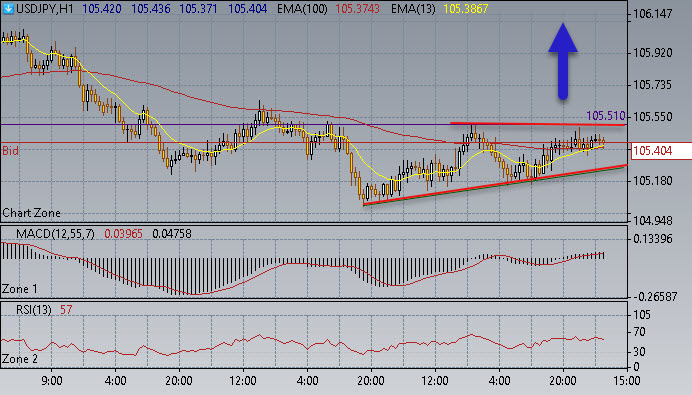Click the Zone 1 label

click(20, 289)
